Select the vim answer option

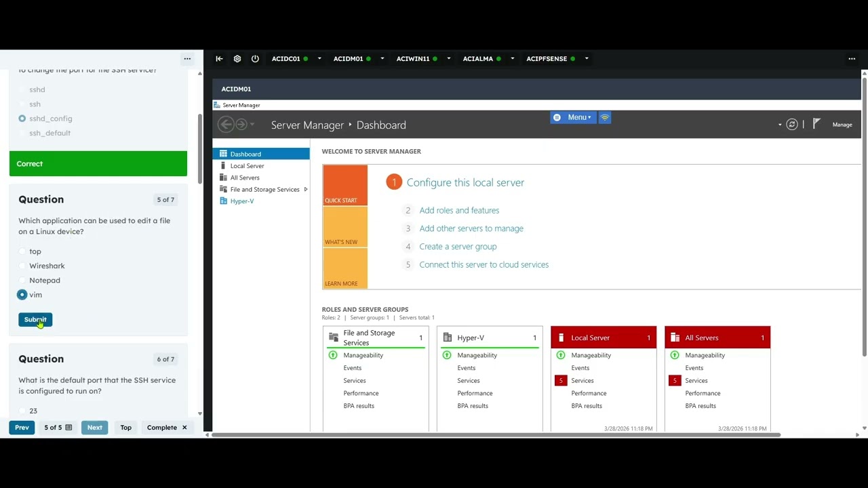[x=22, y=295]
